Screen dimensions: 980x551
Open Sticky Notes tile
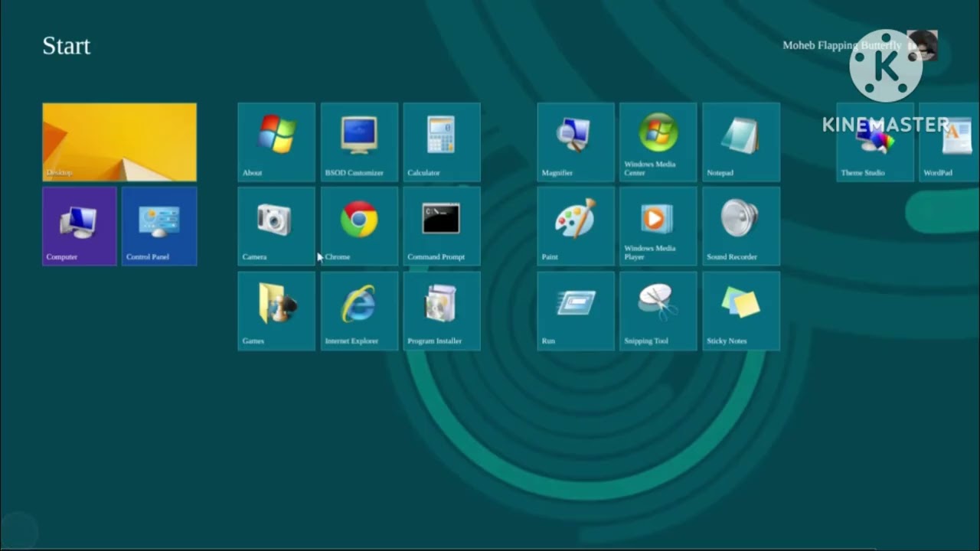pyautogui.click(x=741, y=311)
